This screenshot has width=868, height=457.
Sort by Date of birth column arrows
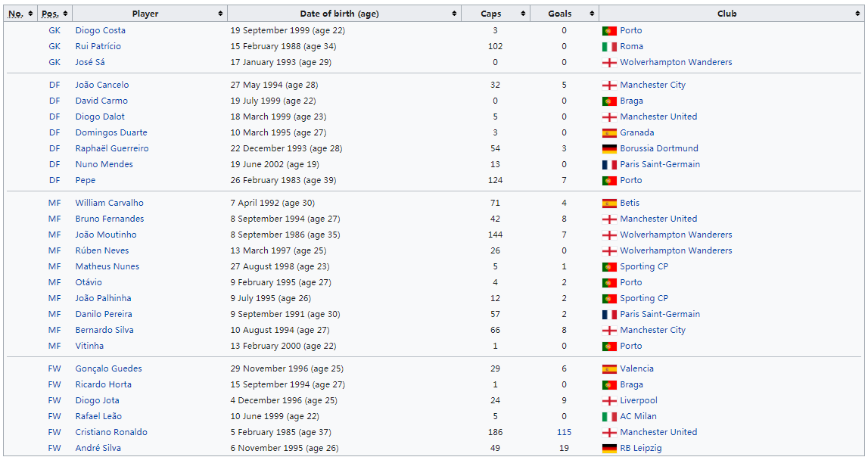tap(455, 14)
